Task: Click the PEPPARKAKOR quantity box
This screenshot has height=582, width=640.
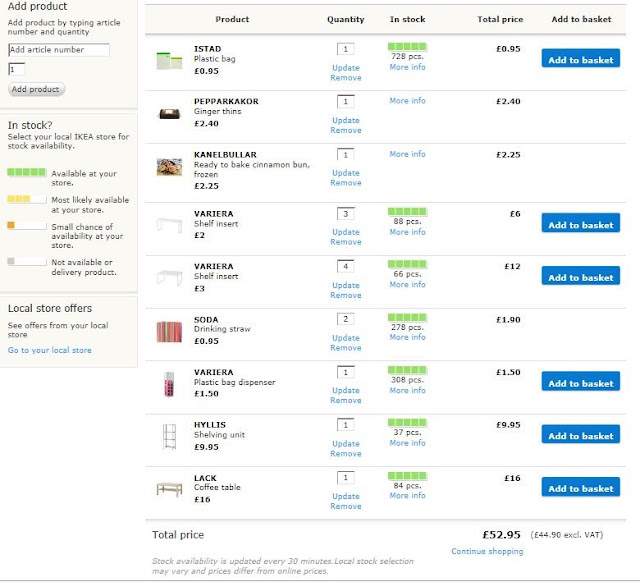Action: point(346,101)
